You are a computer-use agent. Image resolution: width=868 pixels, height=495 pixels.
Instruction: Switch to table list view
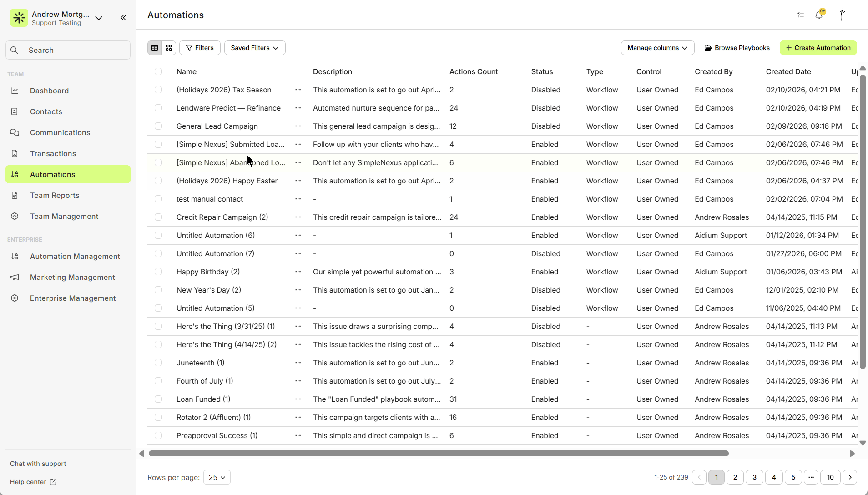[x=155, y=48]
